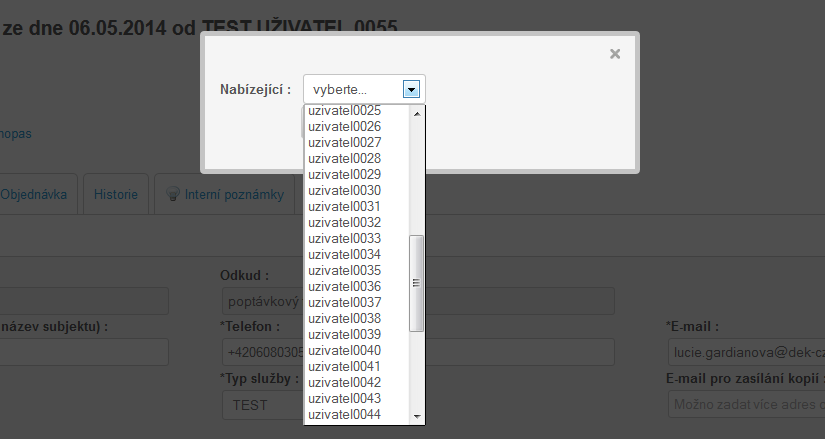Open the Nabízející dropdown arrow
825x439 pixels.
[411, 89]
